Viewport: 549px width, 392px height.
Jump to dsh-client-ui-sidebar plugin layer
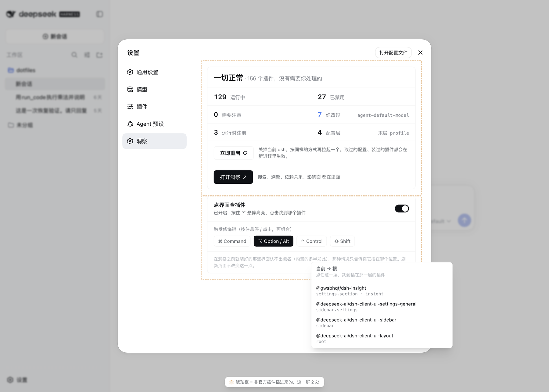point(382,323)
